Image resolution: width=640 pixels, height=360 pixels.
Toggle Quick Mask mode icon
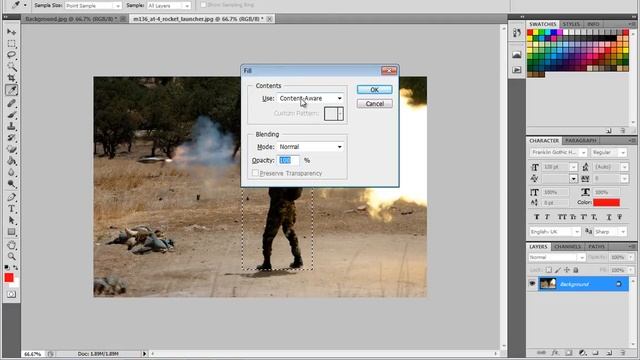click(11, 294)
